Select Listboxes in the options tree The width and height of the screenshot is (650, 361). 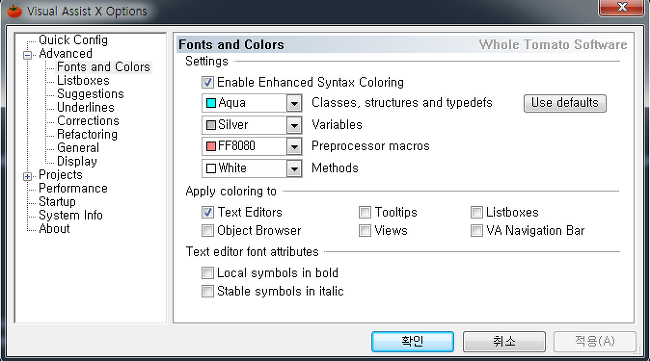pyautogui.click(x=83, y=80)
